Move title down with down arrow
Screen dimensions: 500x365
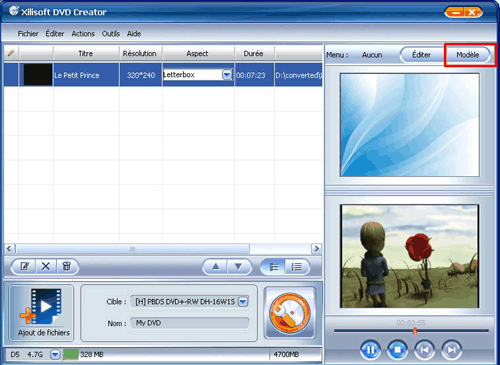(x=238, y=266)
